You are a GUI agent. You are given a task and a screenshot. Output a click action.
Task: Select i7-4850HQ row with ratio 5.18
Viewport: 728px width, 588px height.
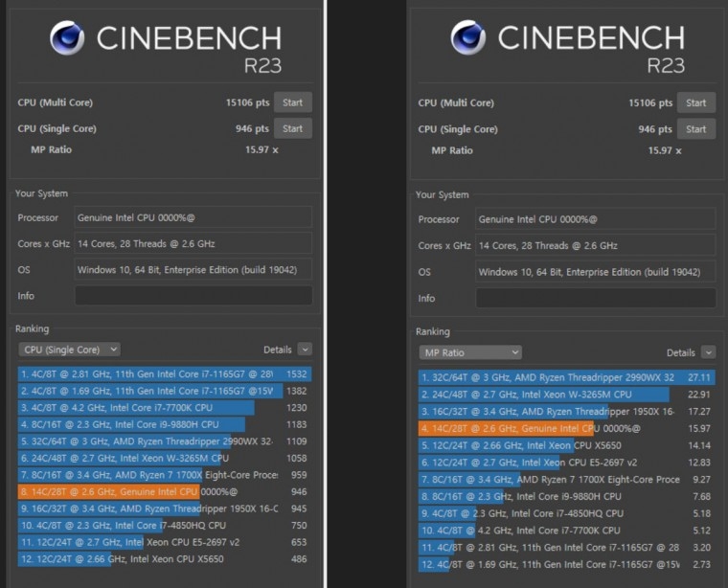[566, 513]
